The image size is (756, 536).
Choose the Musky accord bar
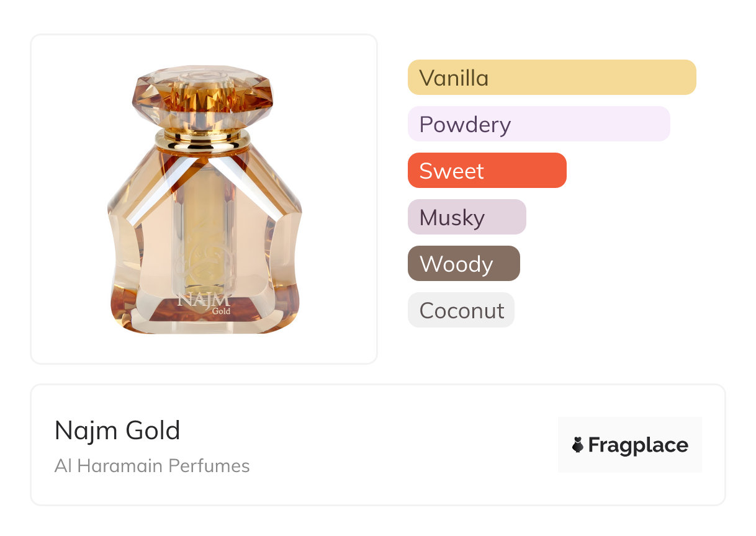click(466, 217)
